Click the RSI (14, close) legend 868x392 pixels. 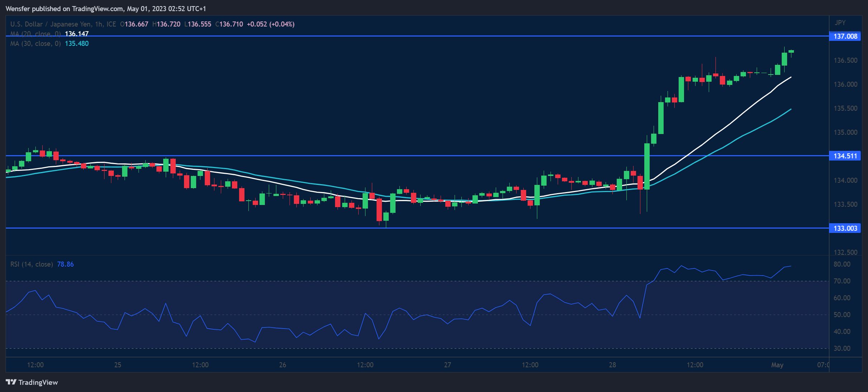click(x=31, y=264)
